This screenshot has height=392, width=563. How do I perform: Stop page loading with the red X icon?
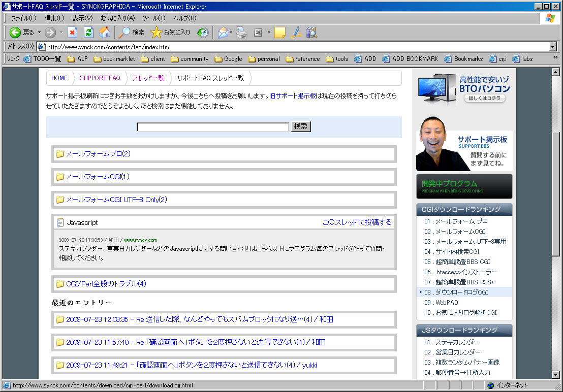tap(73, 32)
